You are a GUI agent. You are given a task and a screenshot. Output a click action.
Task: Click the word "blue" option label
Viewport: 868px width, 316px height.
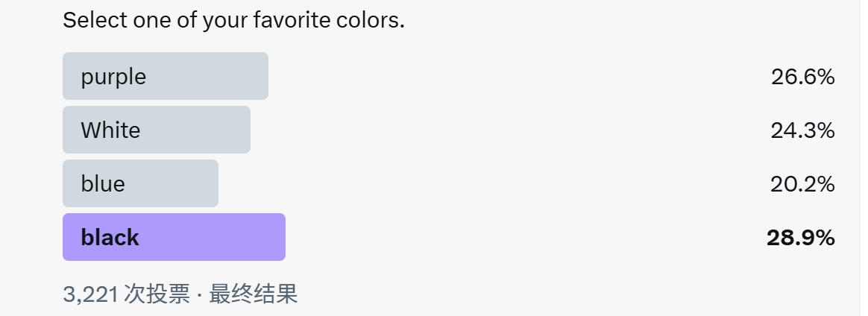click(103, 184)
